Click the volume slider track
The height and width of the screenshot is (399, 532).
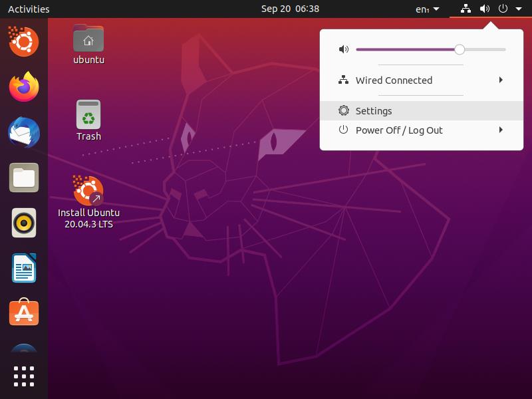click(x=406, y=50)
